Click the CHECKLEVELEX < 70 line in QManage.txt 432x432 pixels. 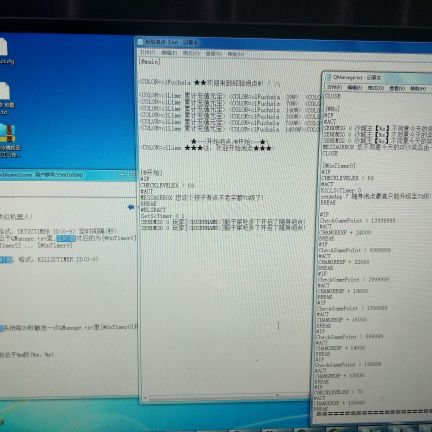pos(338,392)
